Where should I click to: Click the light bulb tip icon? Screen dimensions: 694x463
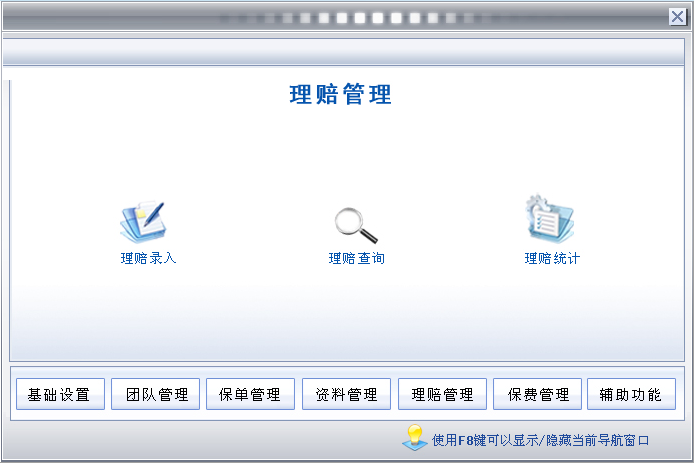point(415,438)
